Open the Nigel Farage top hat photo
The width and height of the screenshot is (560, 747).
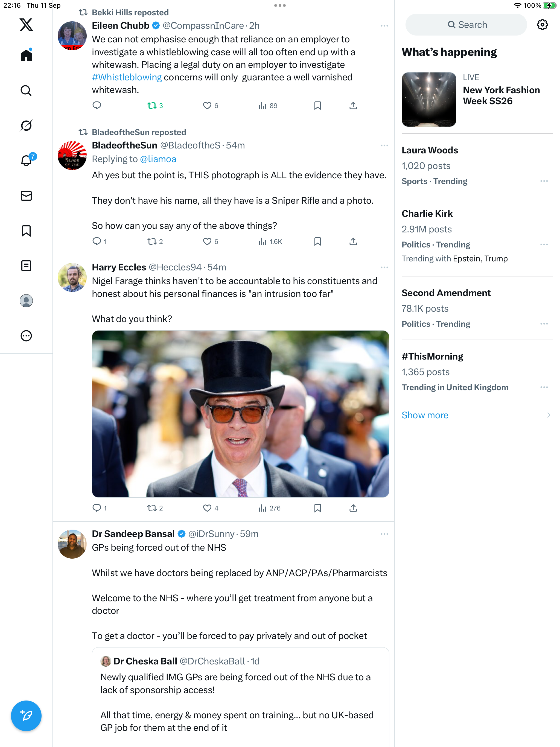pyautogui.click(x=240, y=414)
